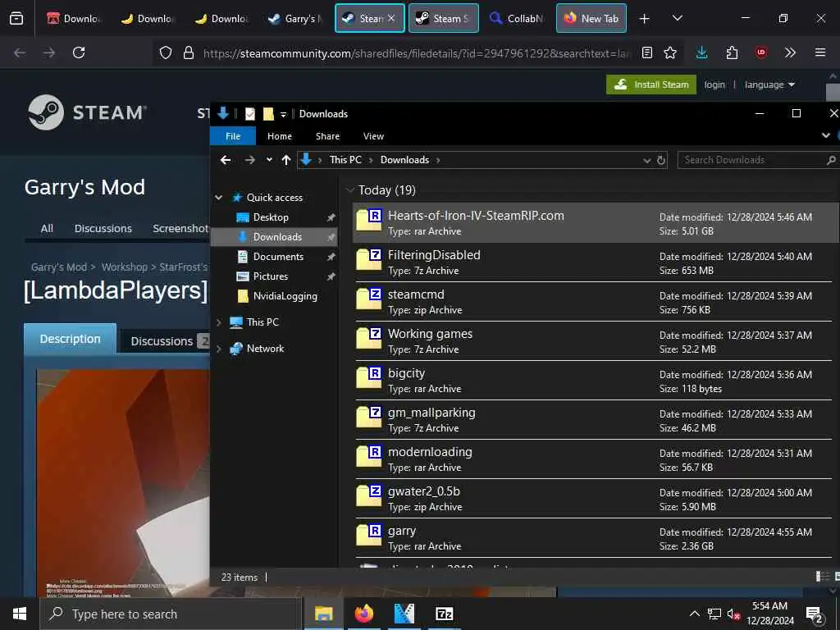Open the All tab in Garry's Mod hub
Viewport: 840px width, 630px height.
point(47,228)
